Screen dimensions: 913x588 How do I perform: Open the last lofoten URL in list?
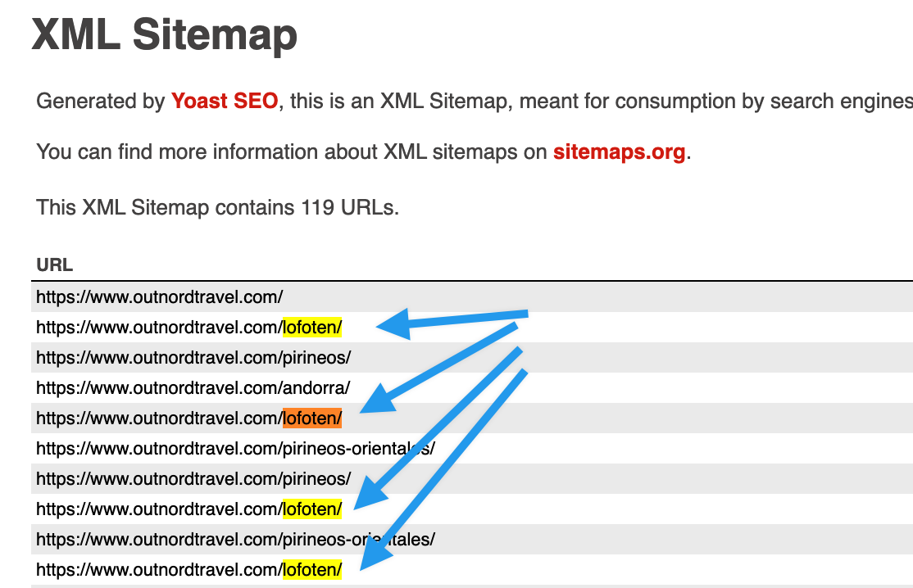pyautogui.click(x=189, y=569)
